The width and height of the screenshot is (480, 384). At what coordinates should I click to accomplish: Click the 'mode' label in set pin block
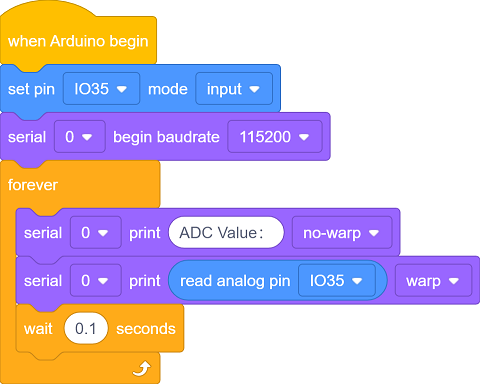(168, 89)
